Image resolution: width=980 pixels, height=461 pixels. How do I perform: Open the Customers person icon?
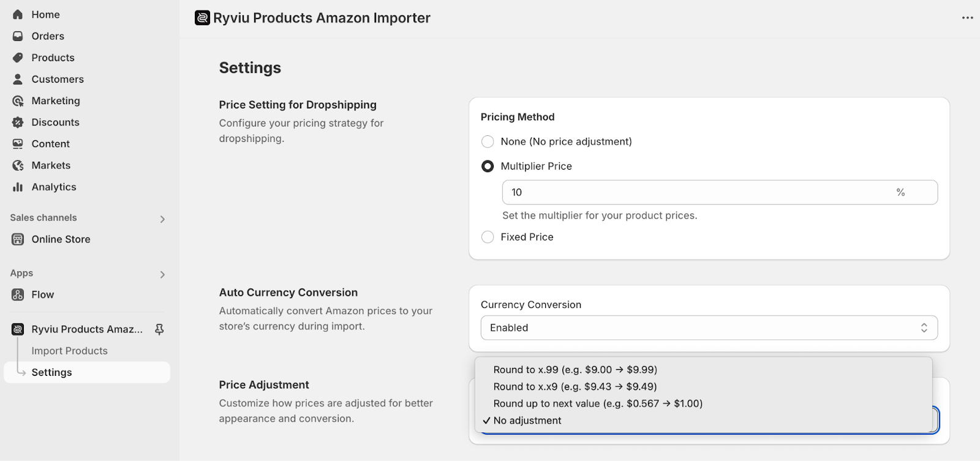pyautogui.click(x=18, y=79)
